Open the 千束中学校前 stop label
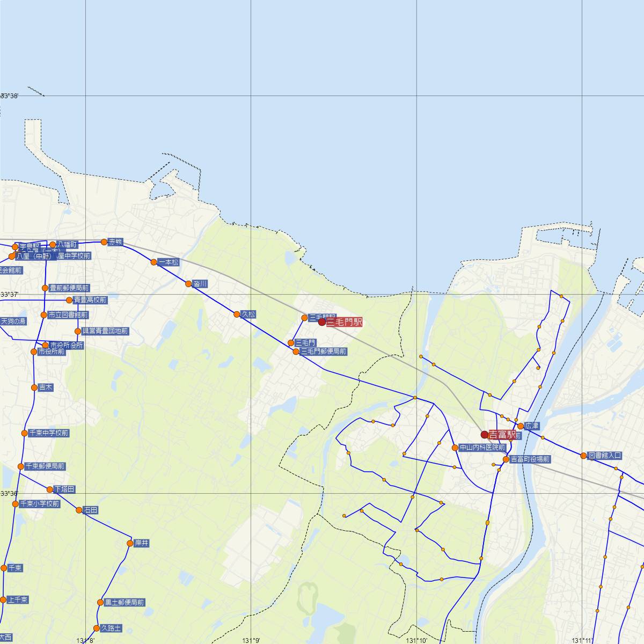 point(49,433)
